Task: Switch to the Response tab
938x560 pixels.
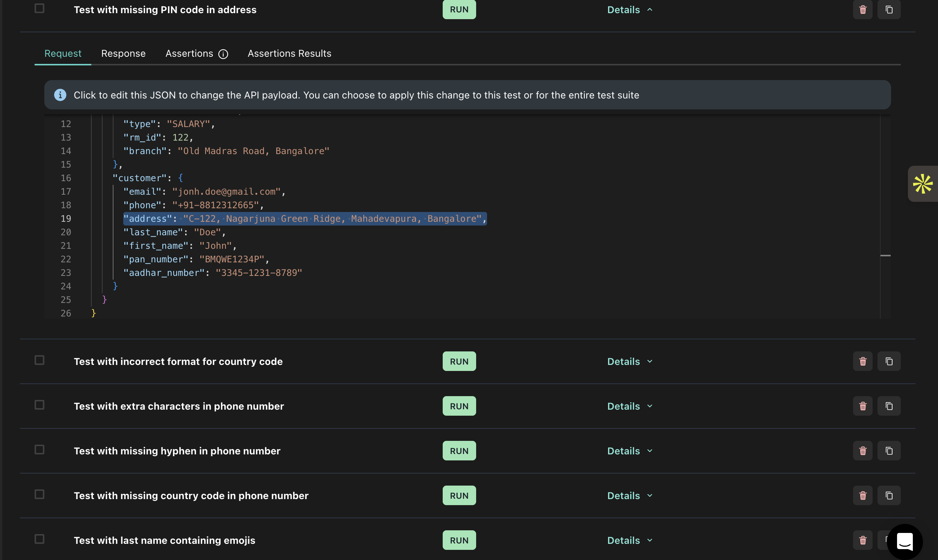Action: 123,53
